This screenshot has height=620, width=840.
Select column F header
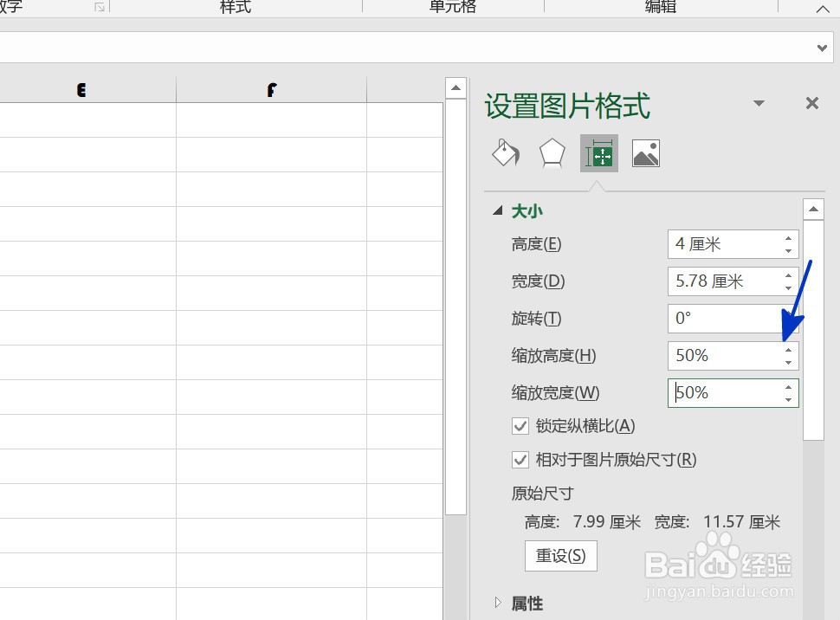click(271, 88)
